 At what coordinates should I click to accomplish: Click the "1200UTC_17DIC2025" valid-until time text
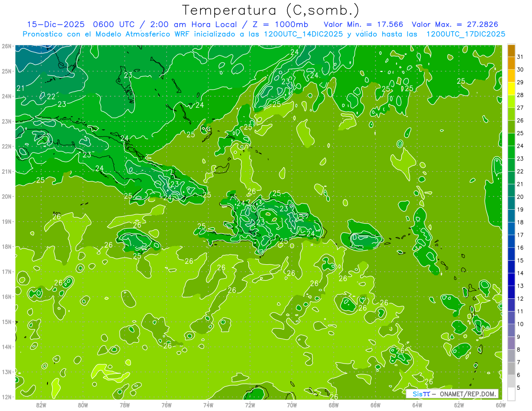click(x=465, y=34)
